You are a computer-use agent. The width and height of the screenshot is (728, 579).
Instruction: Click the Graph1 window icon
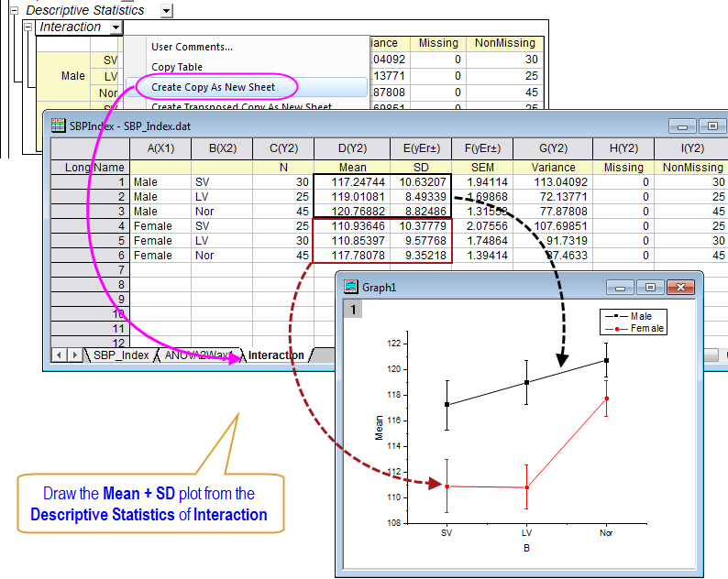click(x=350, y=287)
